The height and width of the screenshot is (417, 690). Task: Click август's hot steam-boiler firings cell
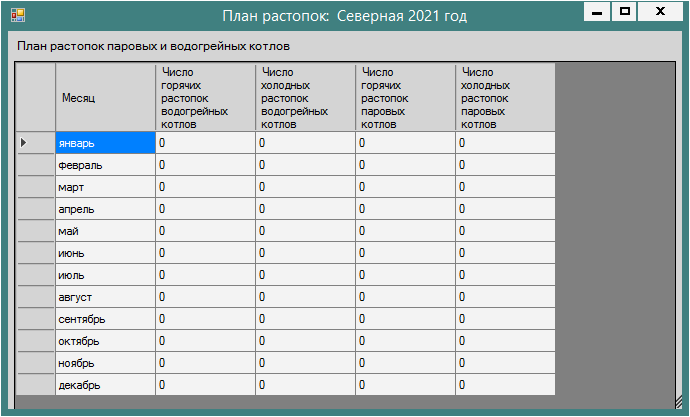coord(405,297)
